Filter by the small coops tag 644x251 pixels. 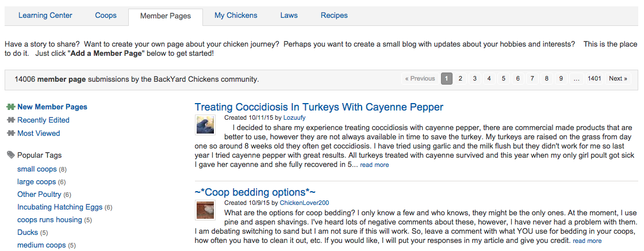[x=37, y=169]
